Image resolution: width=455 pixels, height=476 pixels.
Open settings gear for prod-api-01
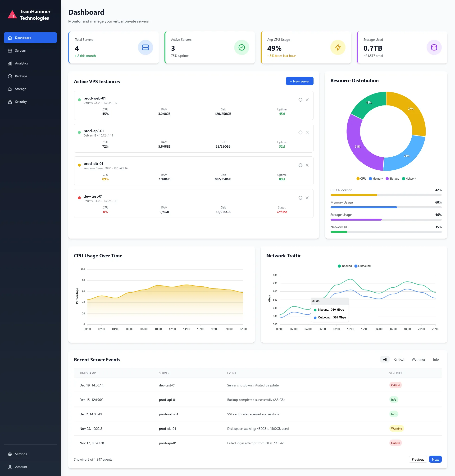pyautogui.click(x=300, y=133)
